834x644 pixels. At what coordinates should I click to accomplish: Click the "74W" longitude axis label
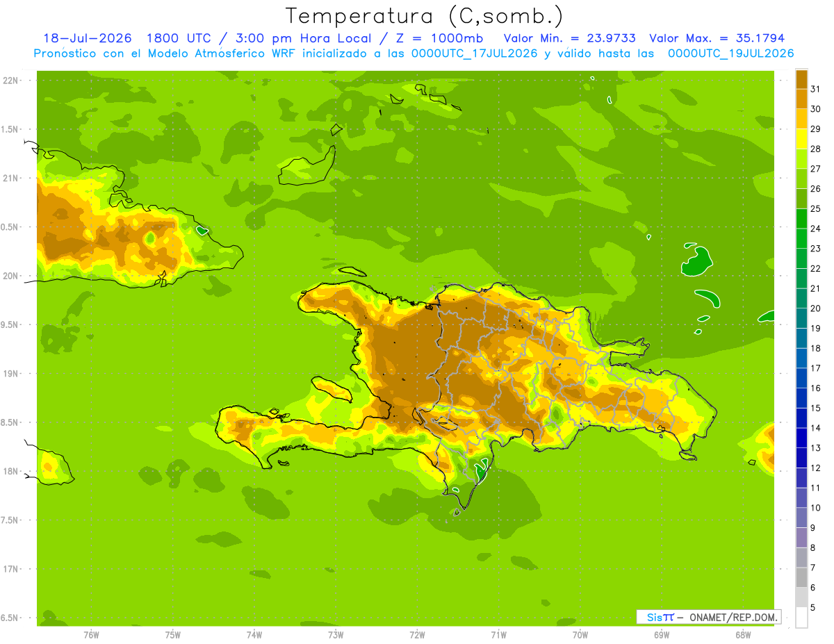(254, 634)
